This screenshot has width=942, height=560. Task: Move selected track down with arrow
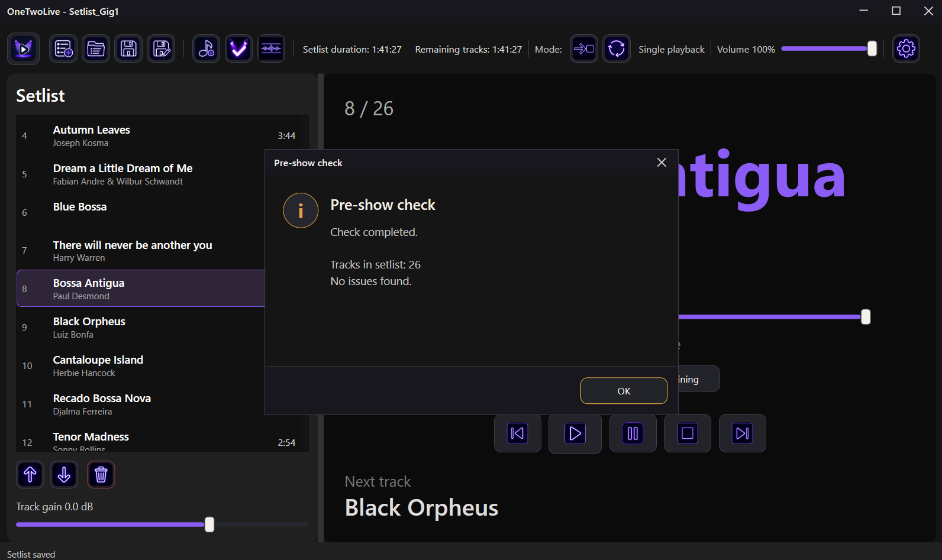pyautogui.click(x=64, y=474)
